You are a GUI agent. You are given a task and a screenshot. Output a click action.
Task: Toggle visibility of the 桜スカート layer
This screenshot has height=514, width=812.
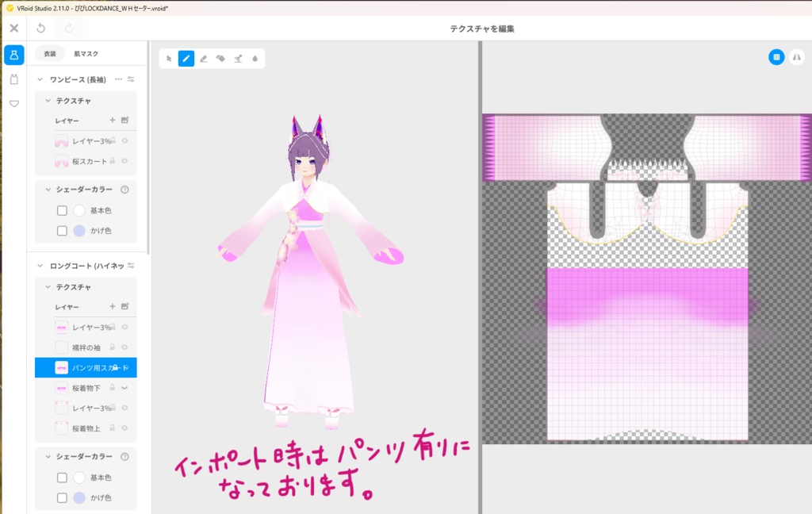point(124,161)
